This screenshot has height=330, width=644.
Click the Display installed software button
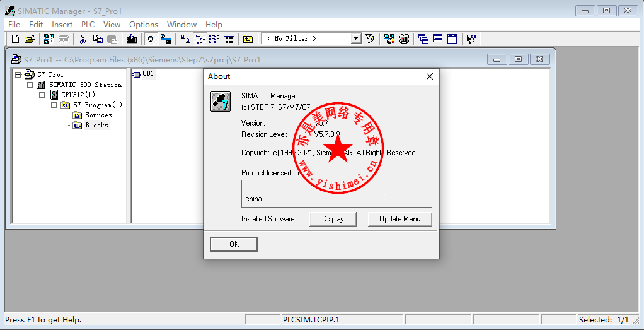pos(333,219)
